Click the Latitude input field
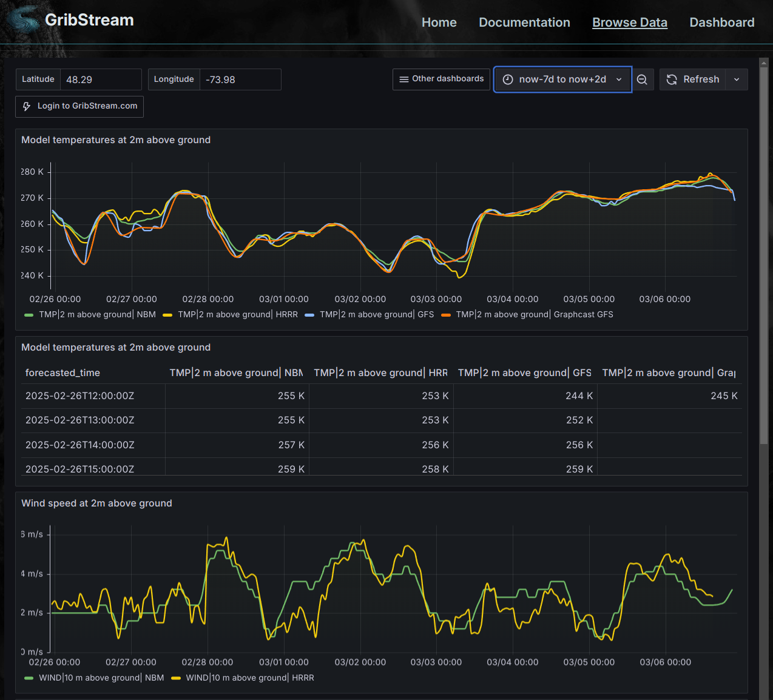Viewport: 773px width, 700px height. [101, 79]
